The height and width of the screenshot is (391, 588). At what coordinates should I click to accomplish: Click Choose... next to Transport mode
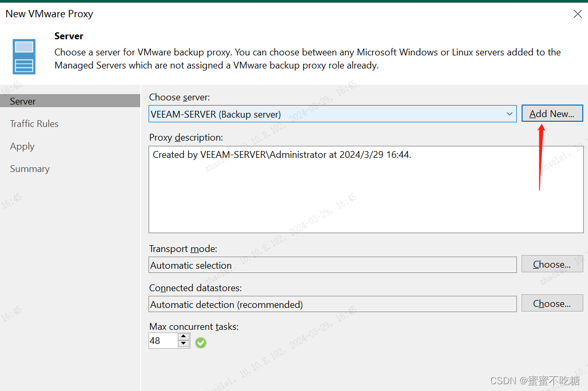coord(552,264)
